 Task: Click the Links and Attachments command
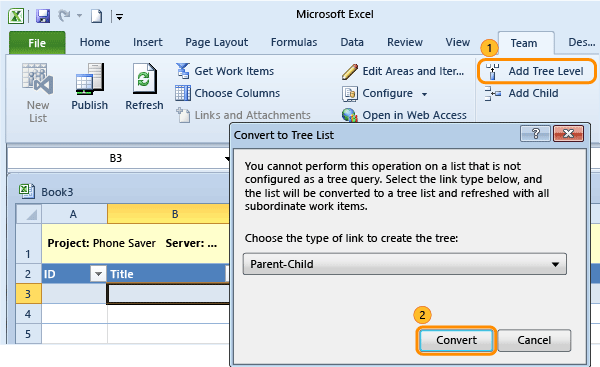(x=243, y=115)
